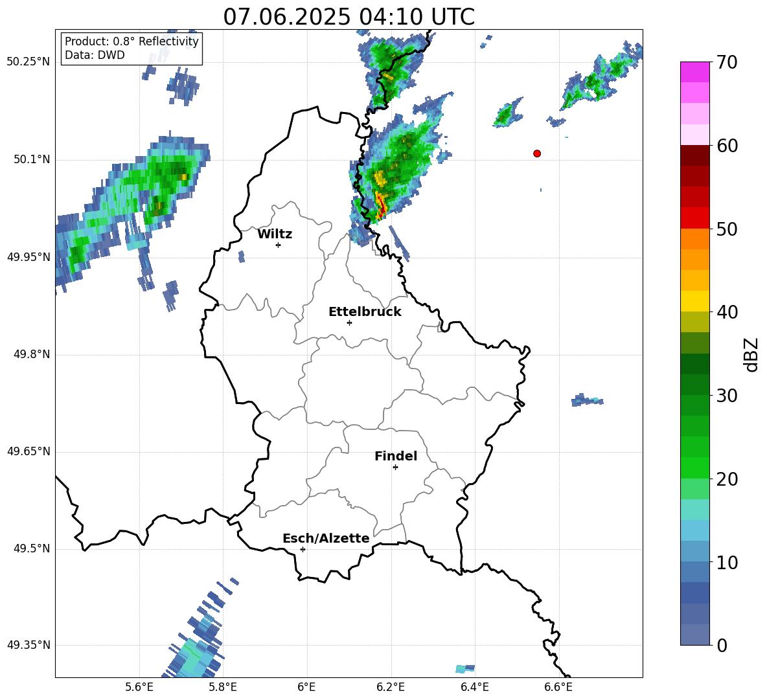Click the title 07.06.2025 04:10 UTC
This screenshot has height=700, width=767.
pyautogui.click(x=349, y=17)
